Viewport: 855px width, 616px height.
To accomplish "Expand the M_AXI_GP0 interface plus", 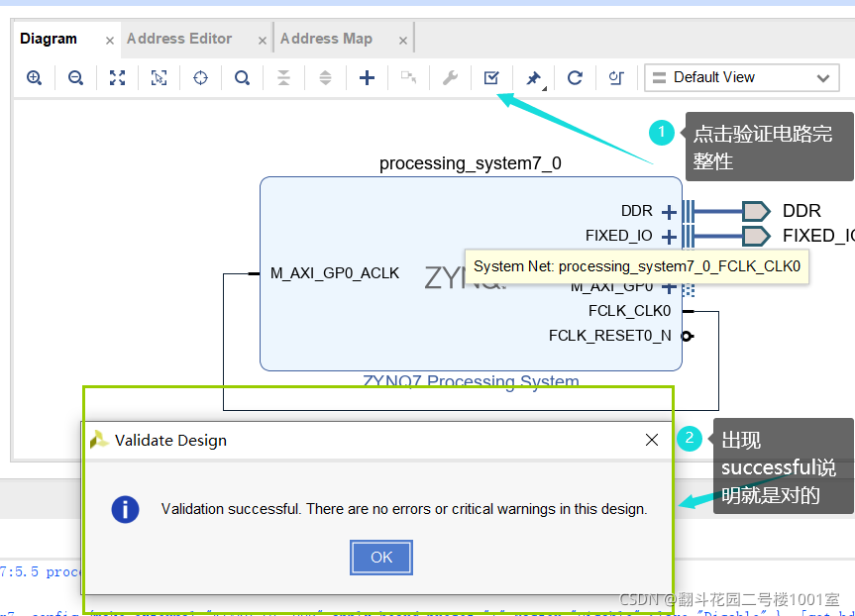I will coord(669,287).
